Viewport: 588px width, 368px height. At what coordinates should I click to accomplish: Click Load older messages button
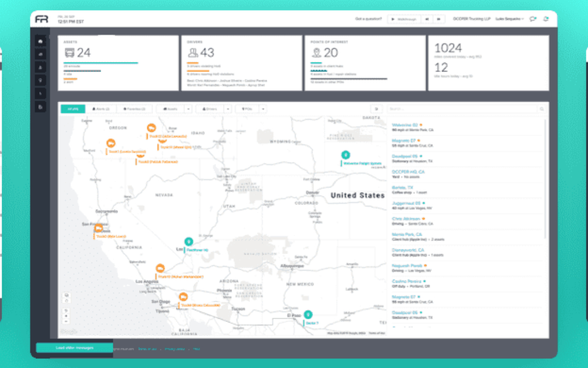click(x=75, y=348)
